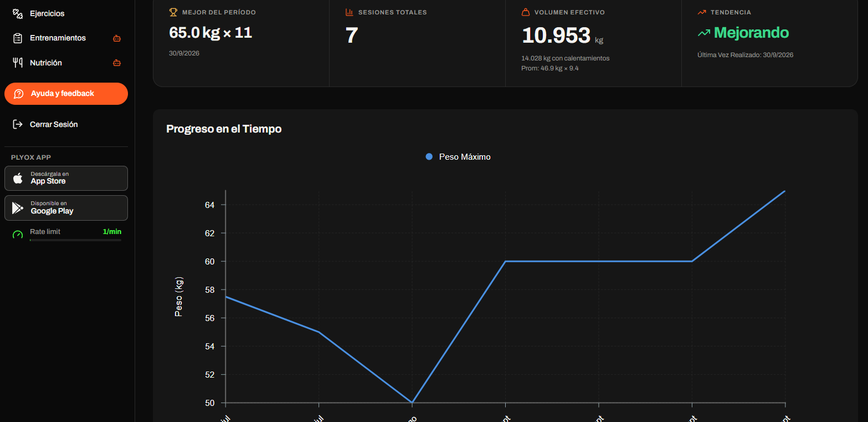Click the Cerrar Sesión exit arrow icon

click(x=18, y=124)
